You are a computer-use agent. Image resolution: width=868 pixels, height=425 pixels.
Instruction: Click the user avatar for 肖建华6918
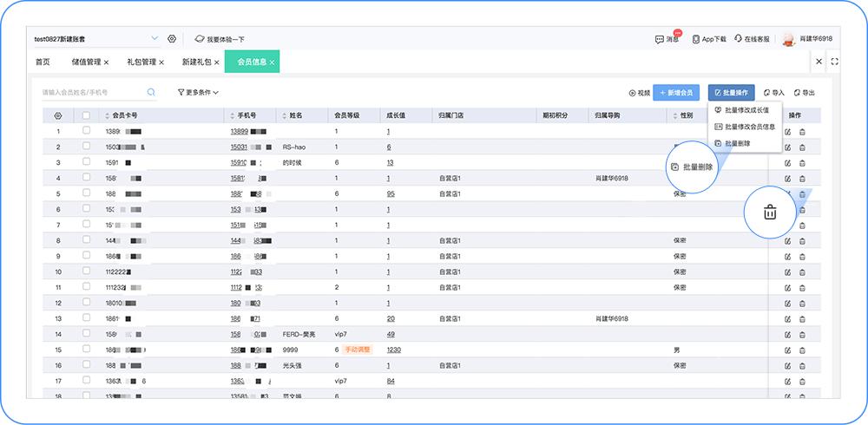788,39
